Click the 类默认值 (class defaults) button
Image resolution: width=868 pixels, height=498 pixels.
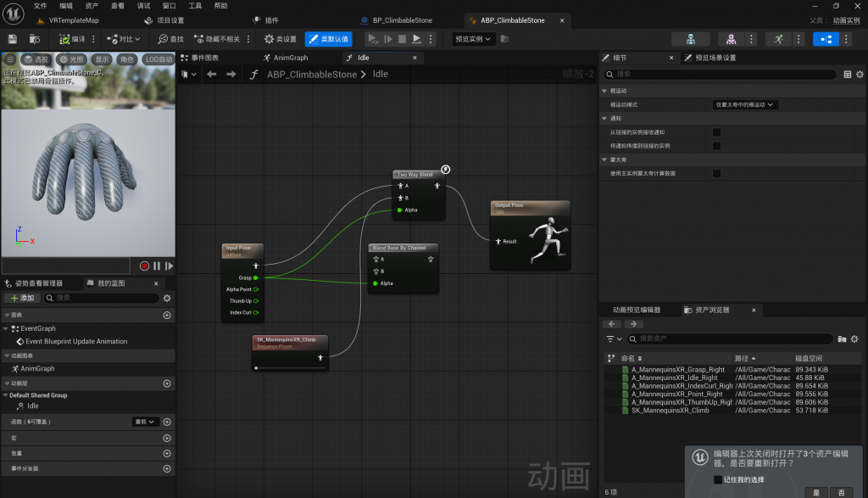click(328, 39)
